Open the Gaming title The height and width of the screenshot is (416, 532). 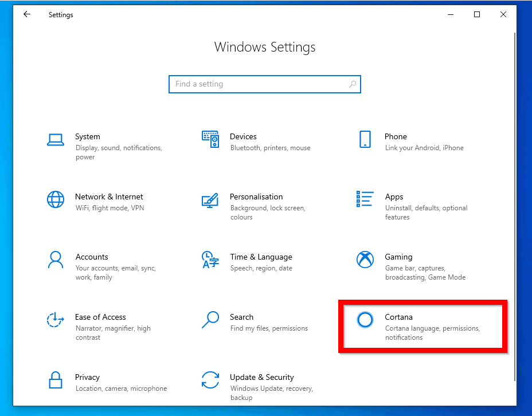tap(398, 257)
